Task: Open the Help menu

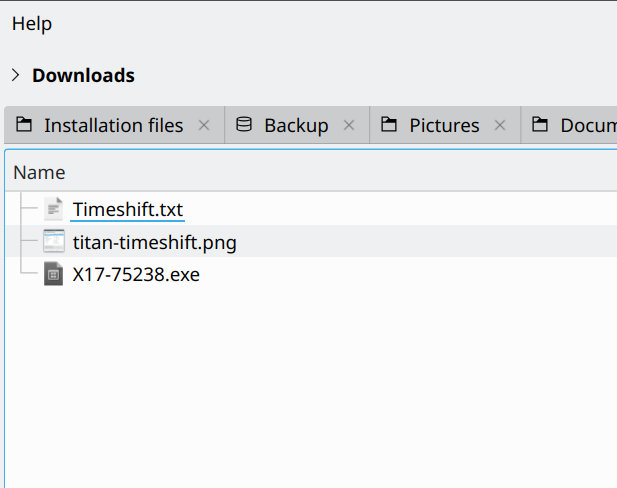Action: click(x=32, y=23)
